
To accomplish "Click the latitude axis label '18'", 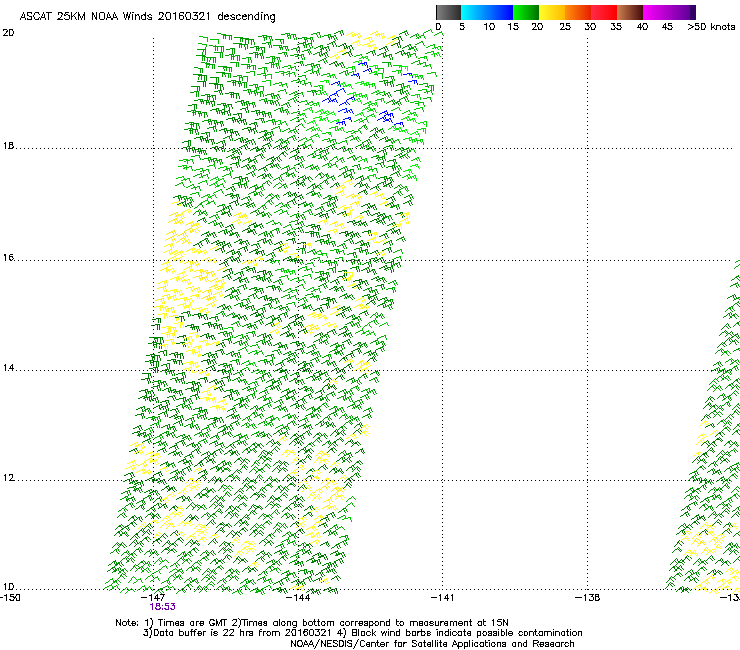I will (8, 146).
